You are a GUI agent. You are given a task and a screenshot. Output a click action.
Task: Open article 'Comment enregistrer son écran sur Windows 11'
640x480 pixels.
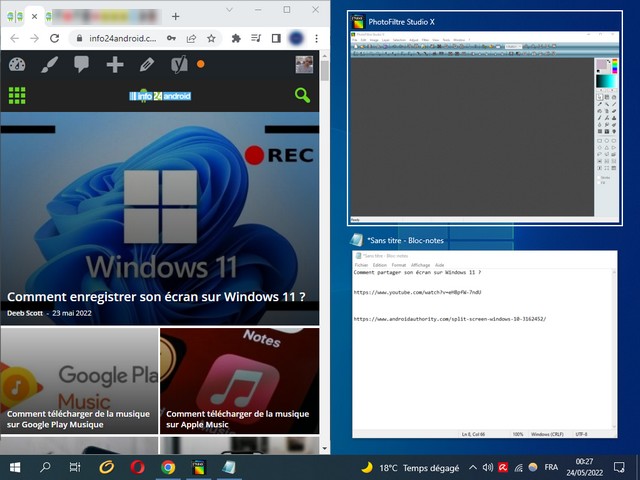pos(156,296)
